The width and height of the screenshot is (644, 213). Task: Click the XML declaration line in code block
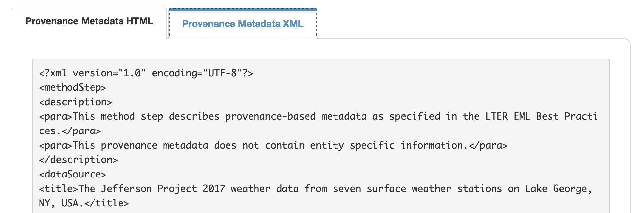[x=146, y=73]
